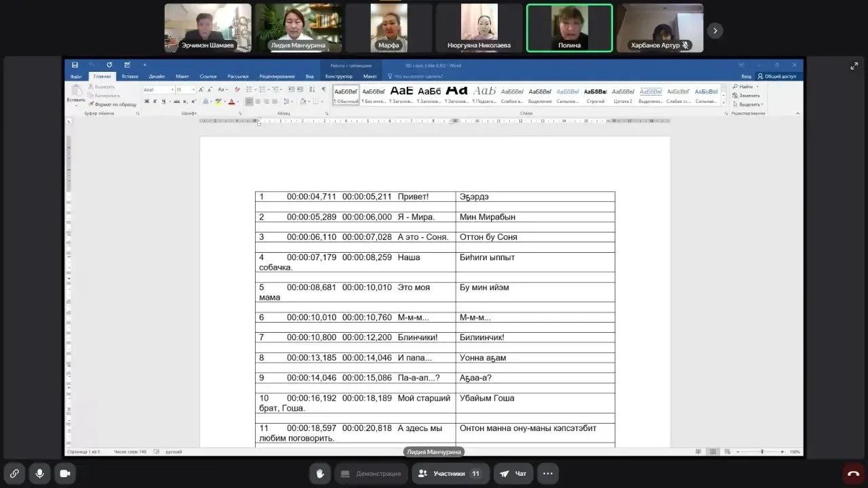Click the font color icon
The image size is (868, 488).
231,102
